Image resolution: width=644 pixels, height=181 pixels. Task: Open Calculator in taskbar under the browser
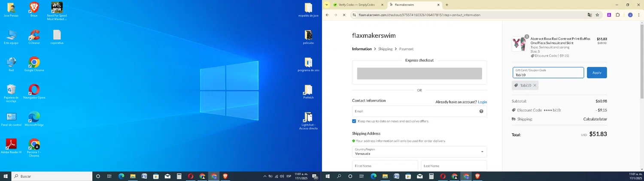(x=431, y=176)
